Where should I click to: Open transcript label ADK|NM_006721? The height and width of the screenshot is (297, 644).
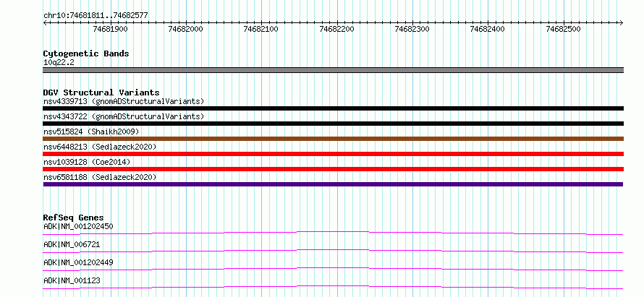pos(72,244)
